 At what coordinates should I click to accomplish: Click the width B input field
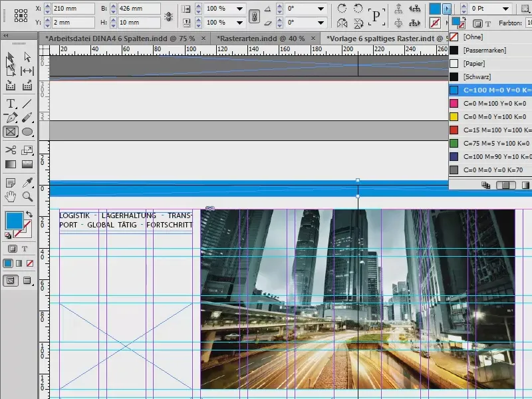139,9
